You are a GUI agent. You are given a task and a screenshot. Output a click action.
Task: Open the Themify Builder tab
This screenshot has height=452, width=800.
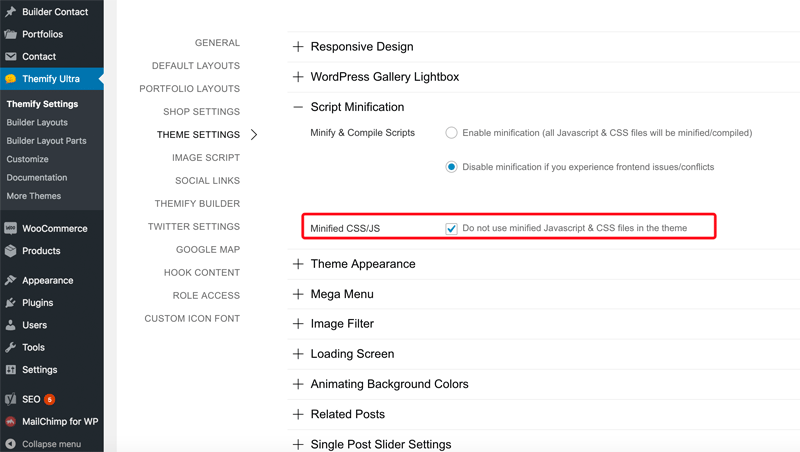click(x=197, y=204)
